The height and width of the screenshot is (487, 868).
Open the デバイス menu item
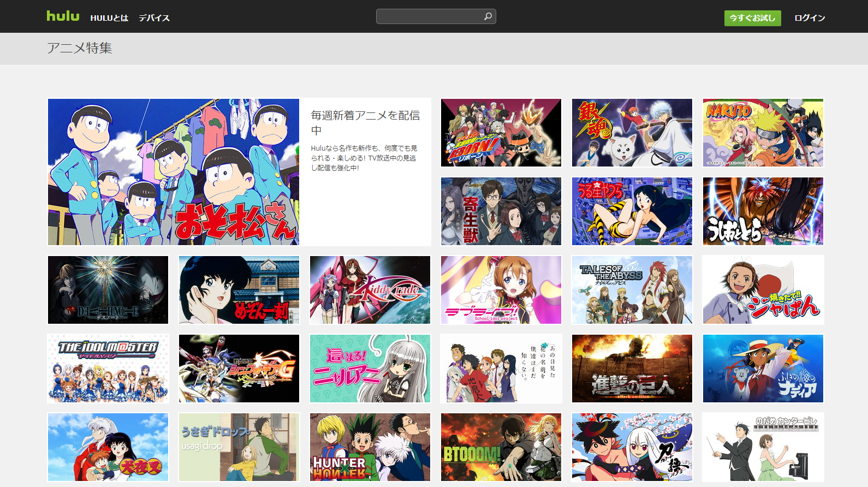(154, 18)
